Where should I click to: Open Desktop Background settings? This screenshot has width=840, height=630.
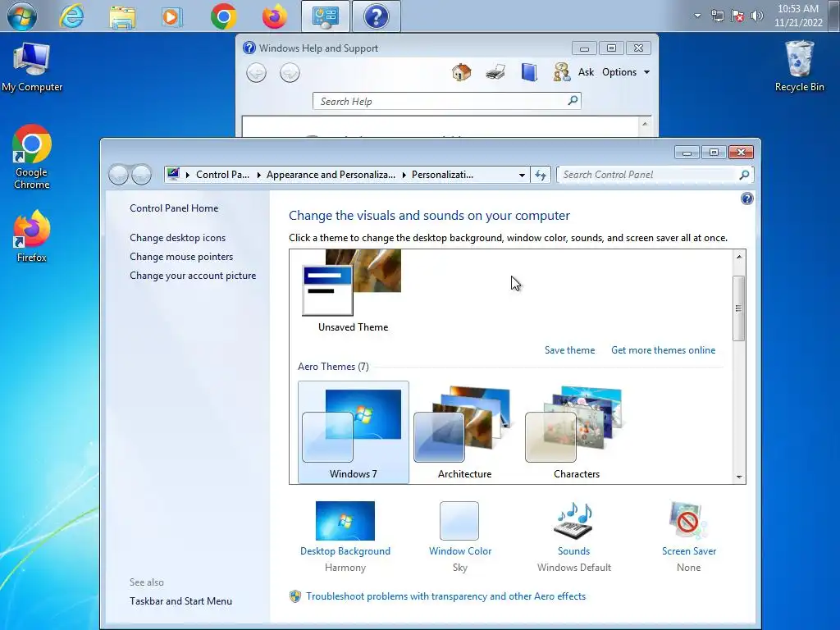(345, 536)
